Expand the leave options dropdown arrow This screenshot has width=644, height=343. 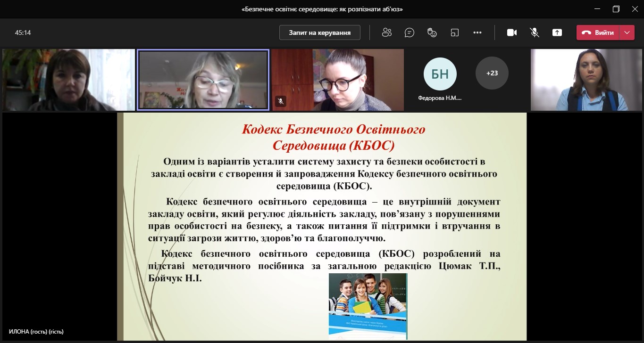[x=627, y=33]
